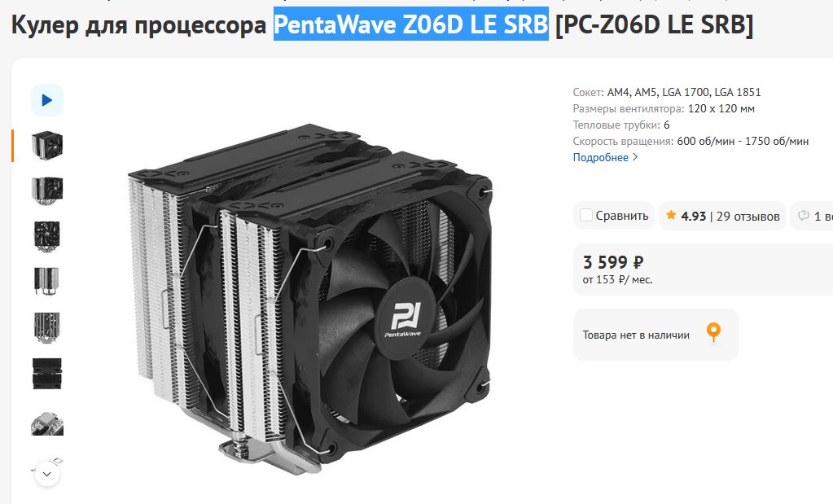The width and height of the screenshot is (833, 504).
Task: Play the product video thumbnail
Action: coord(46,100)
